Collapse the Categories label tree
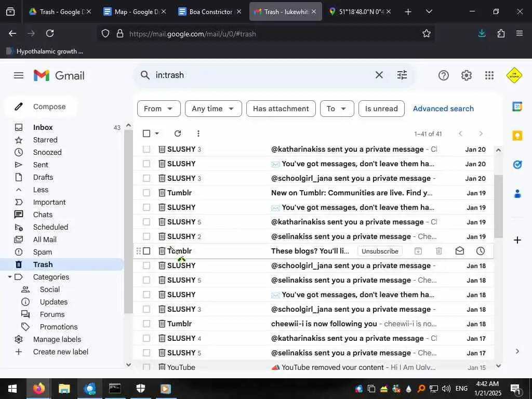 [x=10, y=277]
